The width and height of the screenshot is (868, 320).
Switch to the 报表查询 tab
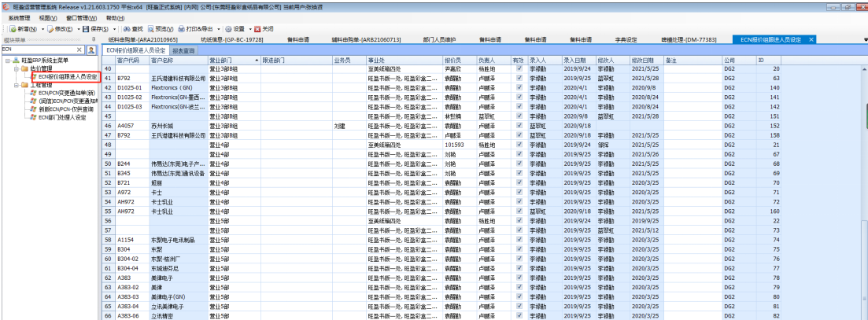183,50
